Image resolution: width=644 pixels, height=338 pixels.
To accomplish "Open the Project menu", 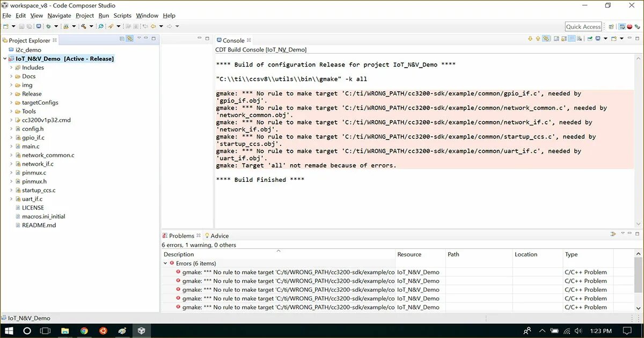I will [x=85, y=16].
